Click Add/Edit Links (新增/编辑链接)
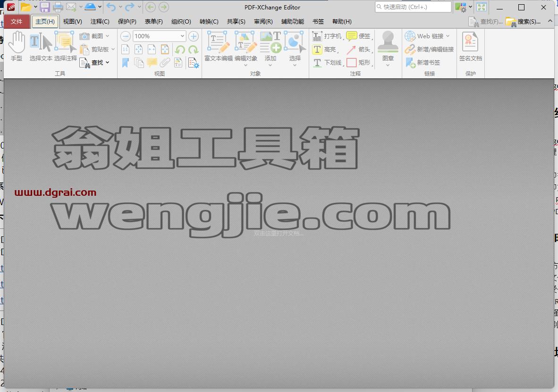The height and width of the screenshot is (392, 558). [429, 50]
